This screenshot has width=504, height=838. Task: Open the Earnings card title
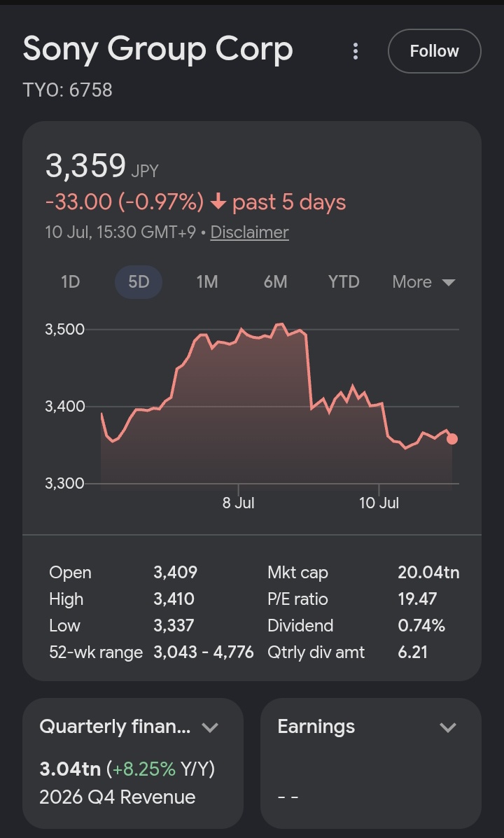316,727
